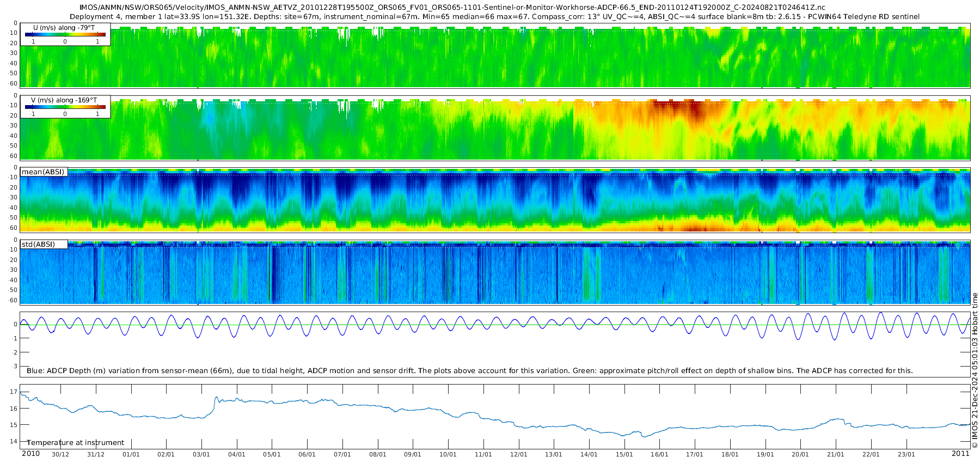The width and height of the screenshot is (980, 463).
Task: Click the 23/01 date tick label
Action: [906, 454]
